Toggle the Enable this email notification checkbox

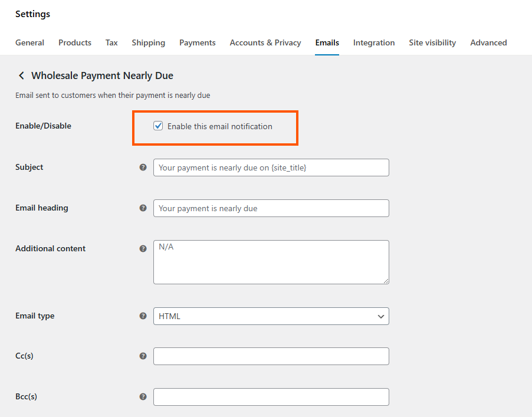[158, 126]
